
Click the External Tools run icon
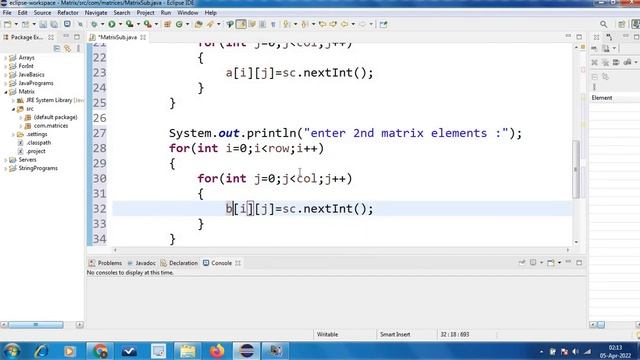147,24
